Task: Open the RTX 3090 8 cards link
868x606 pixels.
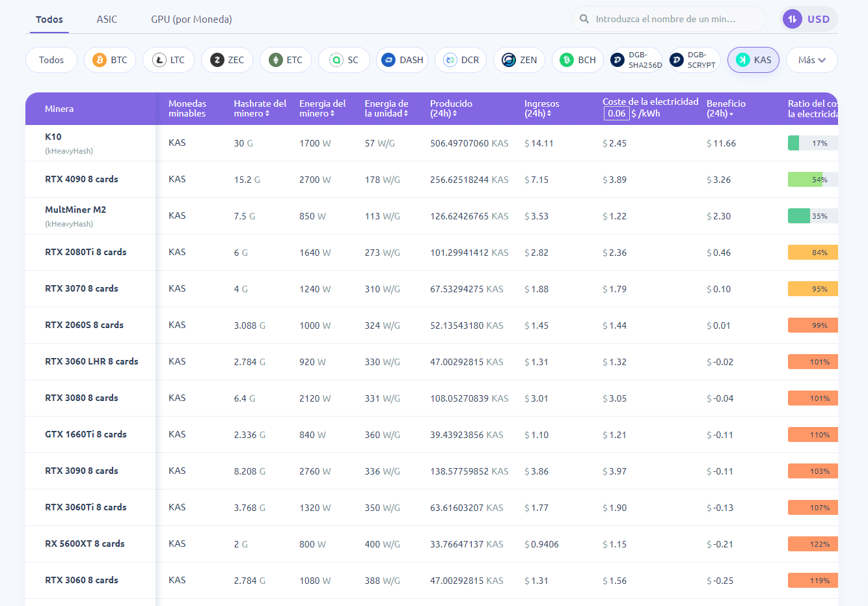Action: click(x=81, y=471)
